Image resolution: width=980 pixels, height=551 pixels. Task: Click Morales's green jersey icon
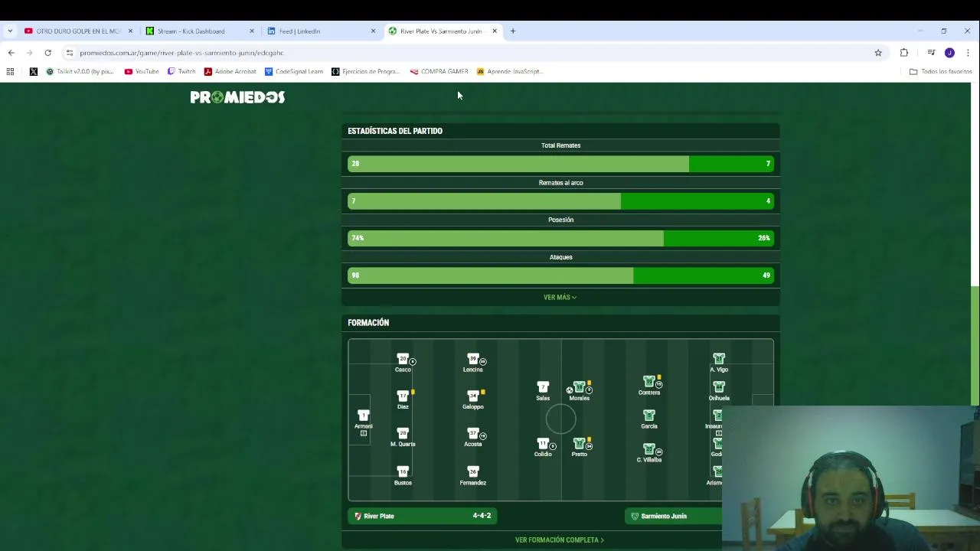(x=580, y=387)
